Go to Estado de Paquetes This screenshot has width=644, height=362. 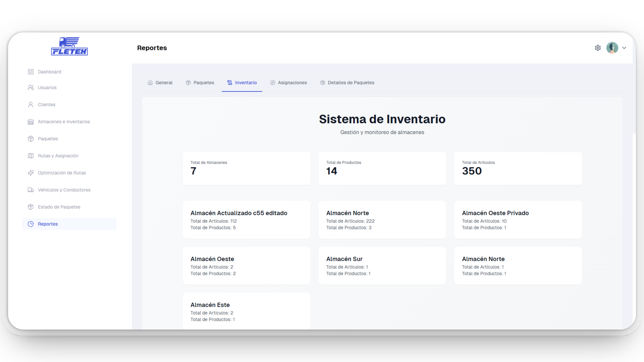click(70, 207)
